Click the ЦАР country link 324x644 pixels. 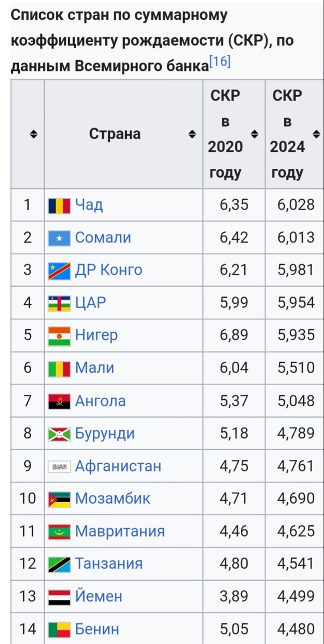point(90,303)
